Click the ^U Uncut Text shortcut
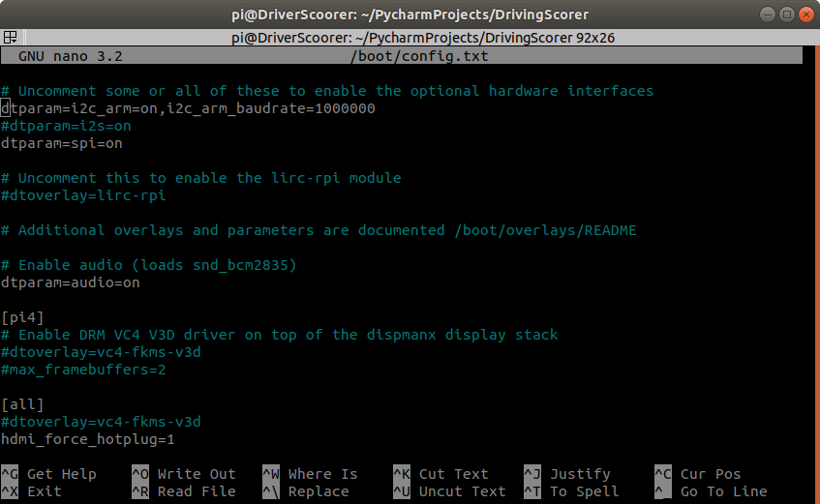Screen dimensions: 820x504 point(450,491)
